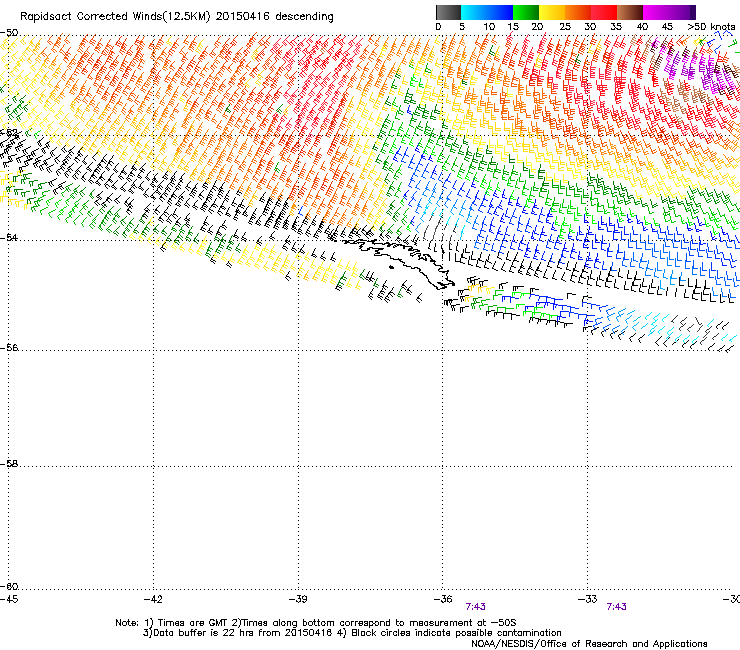Screen dimensions: 740x650
Task: Click the red 30-35 knots legend swatch
Action: [604, 12]
